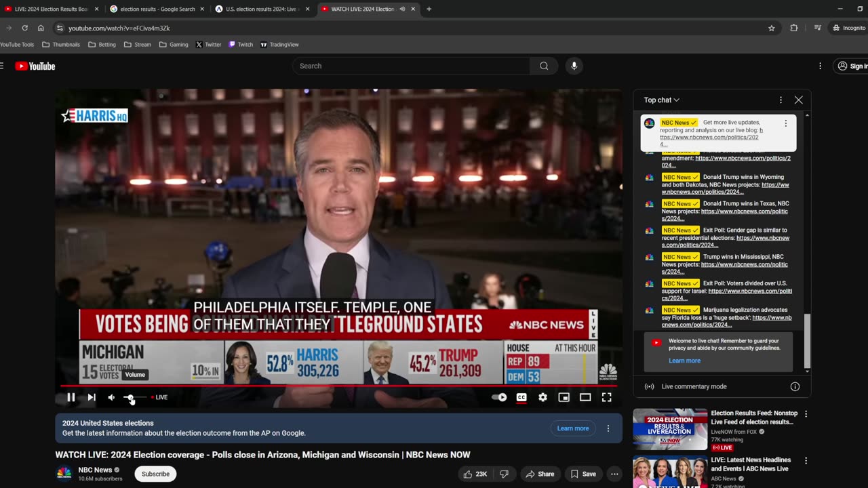Like the video
868x488 pixels.
click(x=475, y=474)
